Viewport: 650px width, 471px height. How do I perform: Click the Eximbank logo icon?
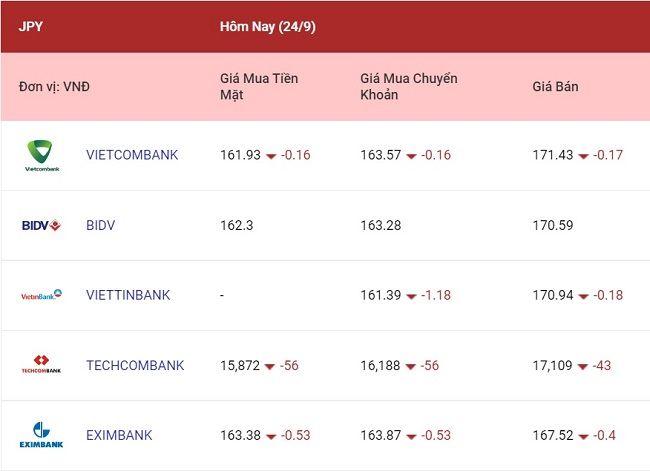click(41, 435)
